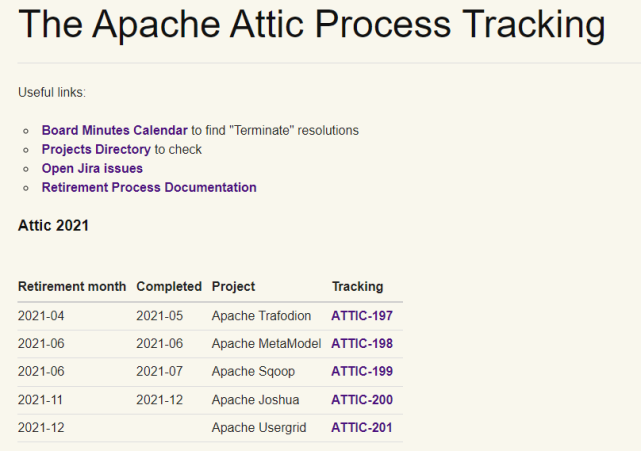This screenshot has width=641, height=451.
Task: Open tracking issue ATTIC-198
Action: pos(362,344)
